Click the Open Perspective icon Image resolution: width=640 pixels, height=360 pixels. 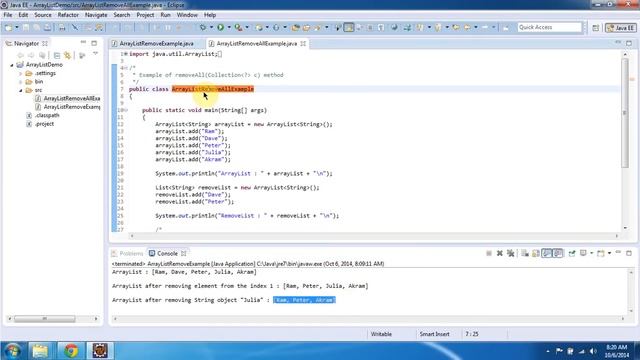click(596, 28)
